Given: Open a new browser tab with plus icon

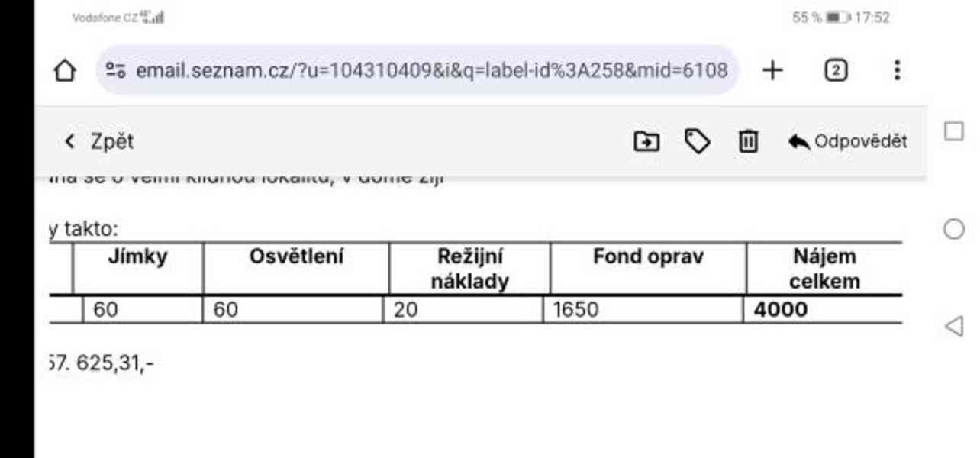Looking at the screenshot, I should coord(774,69).
